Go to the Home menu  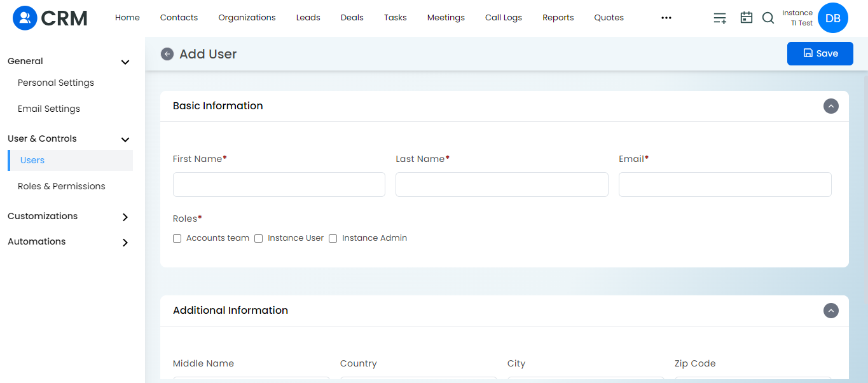click(x=127, y=18)
